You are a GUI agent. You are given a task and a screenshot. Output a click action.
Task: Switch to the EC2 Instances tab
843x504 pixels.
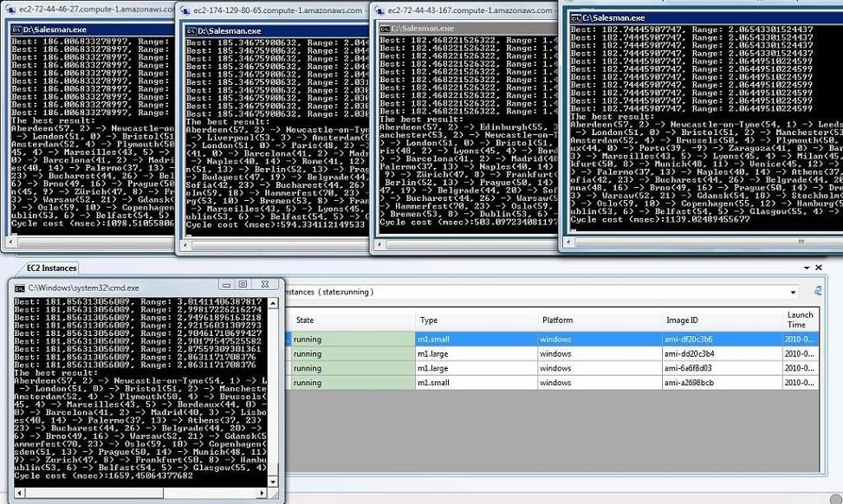(x=52, y=268)
